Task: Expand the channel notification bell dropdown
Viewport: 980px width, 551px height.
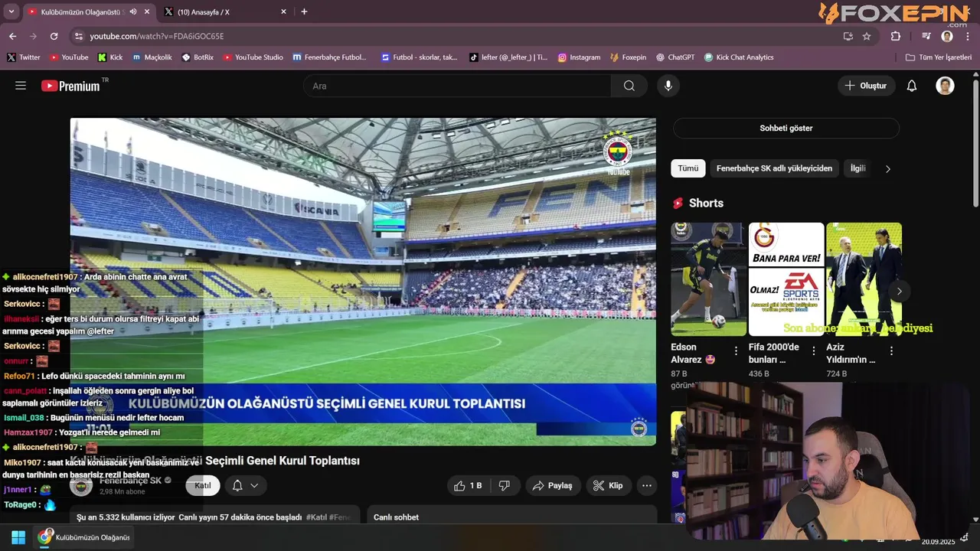Action: point(245,485)
